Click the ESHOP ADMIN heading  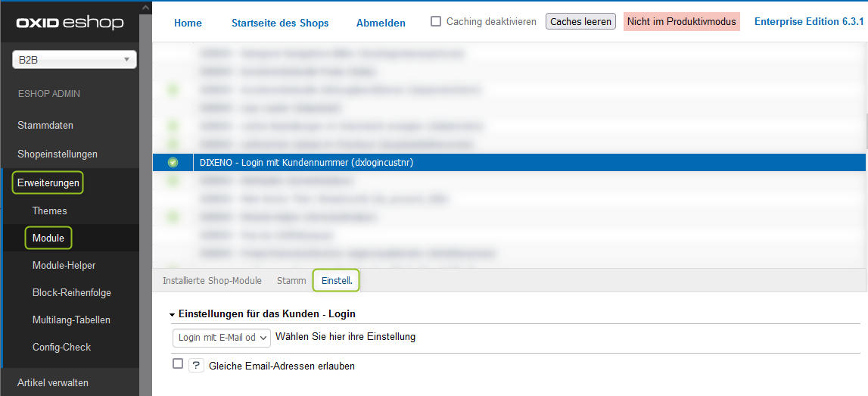[x=48, y=94]
